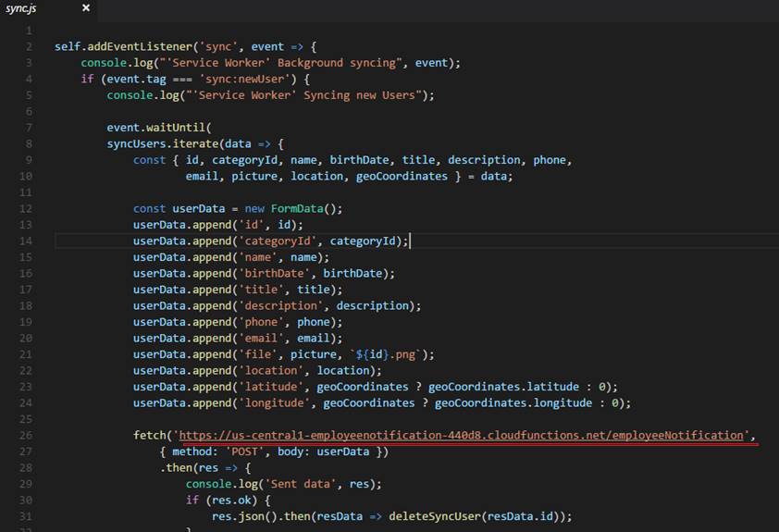Screen dimensions: 779x532
Task: Close the sync.js tab
Action: click(x=86, y=8)
